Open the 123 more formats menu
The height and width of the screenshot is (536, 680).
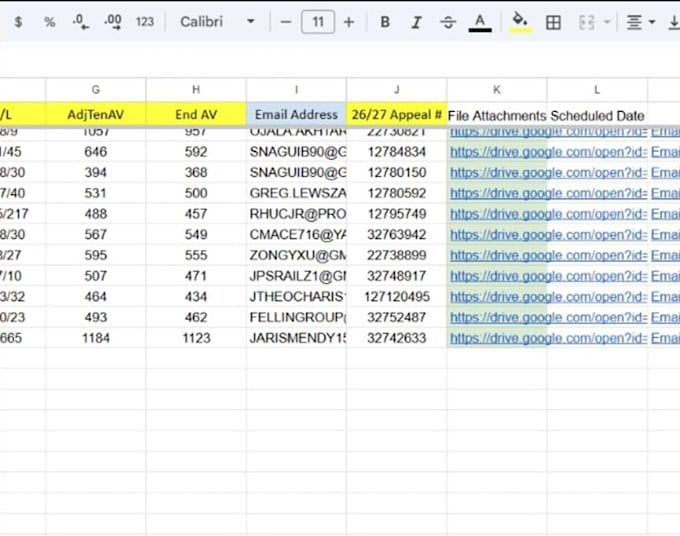click(145, 22)
